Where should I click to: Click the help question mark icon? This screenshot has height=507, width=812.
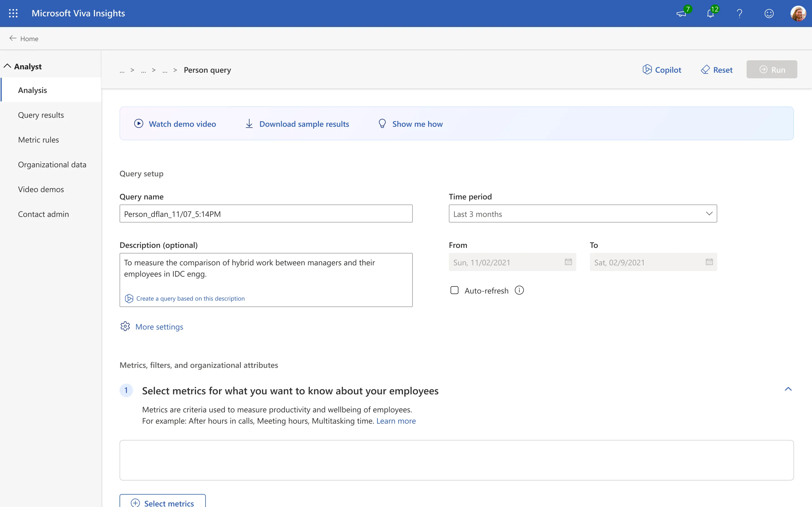[739, 14]
